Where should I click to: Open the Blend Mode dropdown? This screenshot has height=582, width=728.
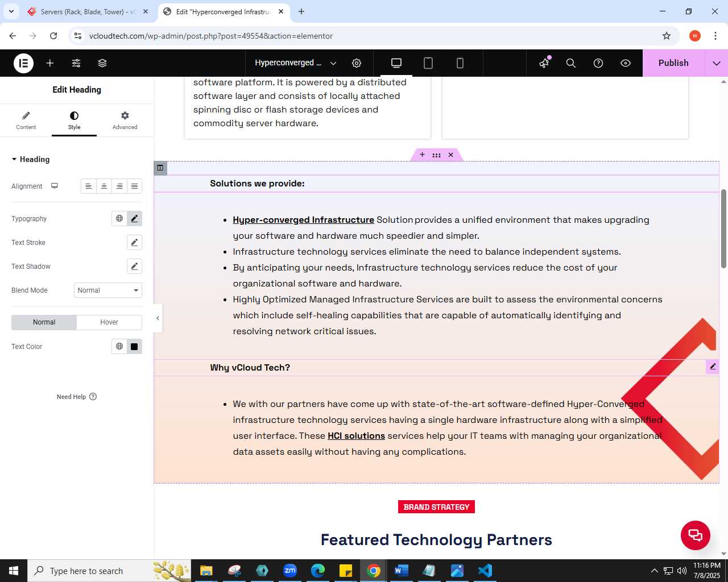click(x=108, y=290)
